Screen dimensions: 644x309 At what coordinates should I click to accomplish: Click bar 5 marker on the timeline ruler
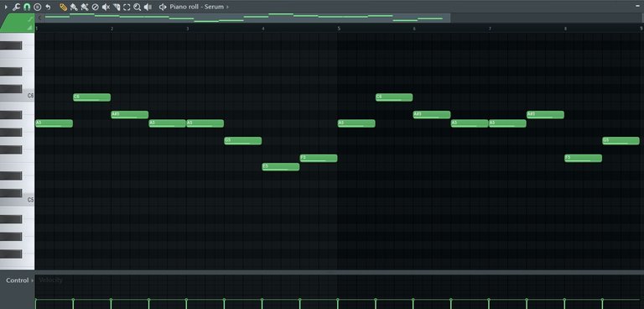pos(339,29)
